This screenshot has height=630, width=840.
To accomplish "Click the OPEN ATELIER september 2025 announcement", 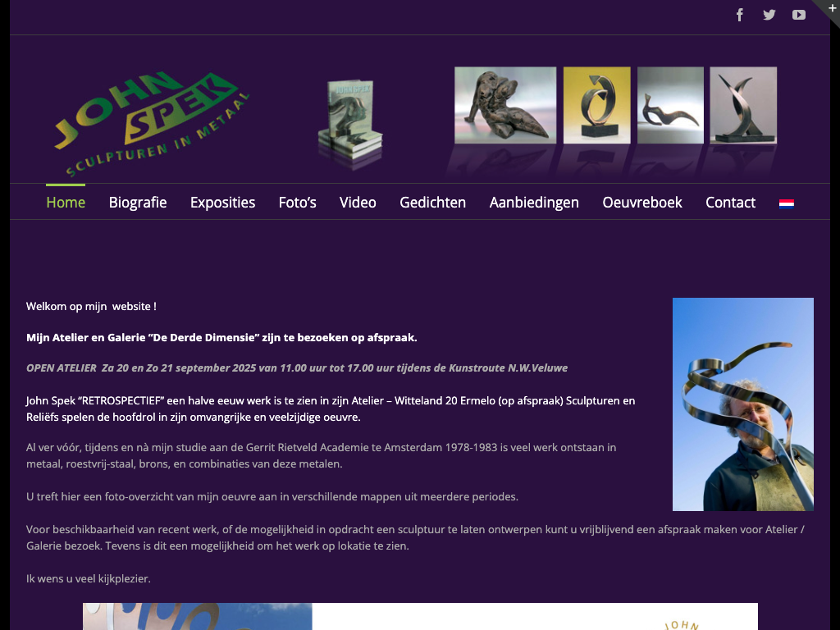I will point(297,368).
